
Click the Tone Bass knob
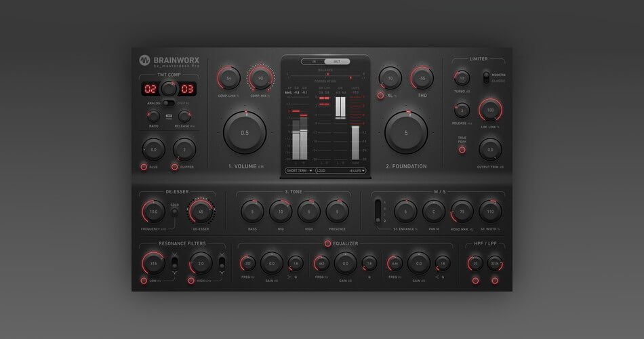[252, 212]
